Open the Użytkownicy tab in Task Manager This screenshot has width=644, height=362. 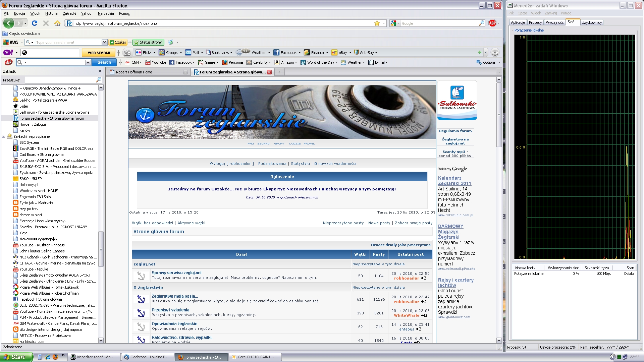coord(591,22)
